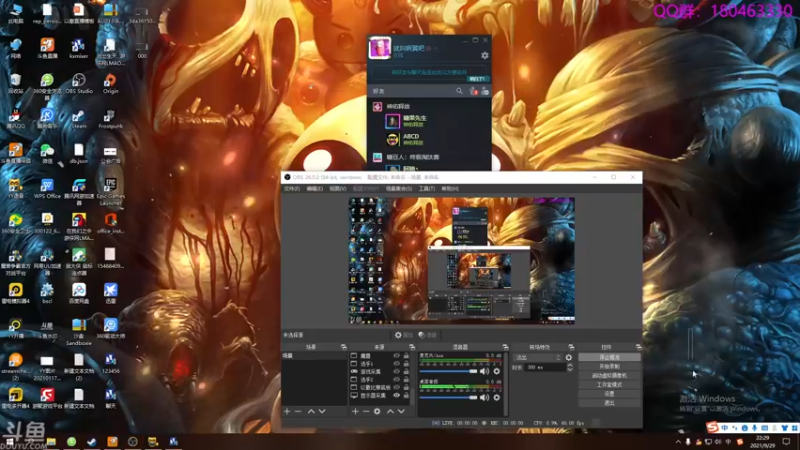Screen dimensions: 800x450
Task: Pop out the scene transitions dock panel
Action: [x=571, y=347]
